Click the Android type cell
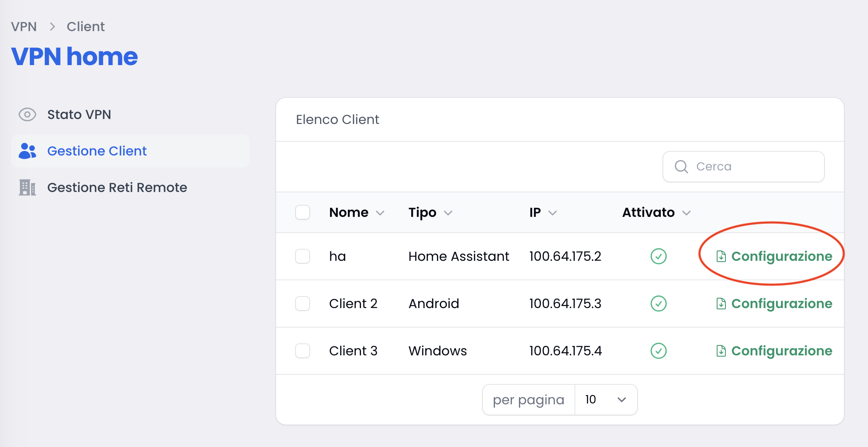Image resolution: width=868 pixels, height=447 pixels. pos(434,304)
